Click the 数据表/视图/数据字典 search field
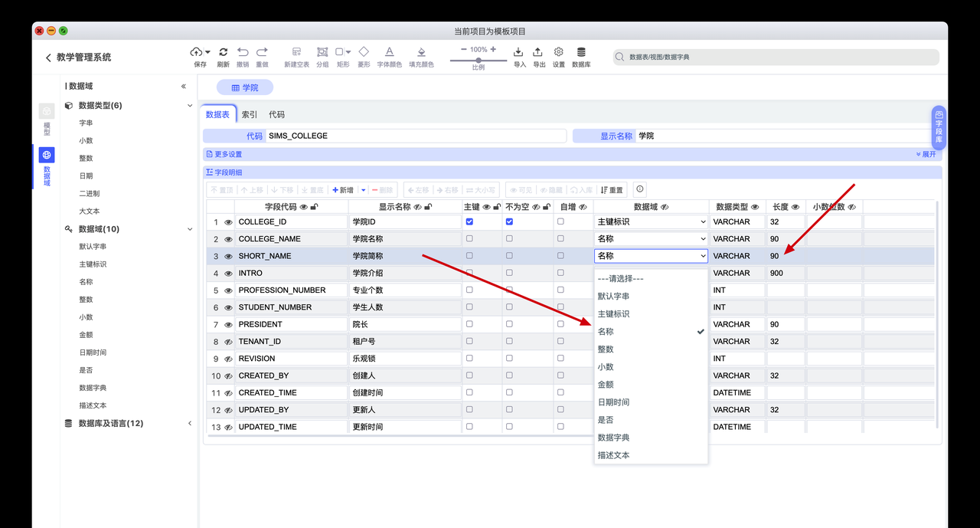Screen dimensions: 980x528 click(x=766, y=57)
